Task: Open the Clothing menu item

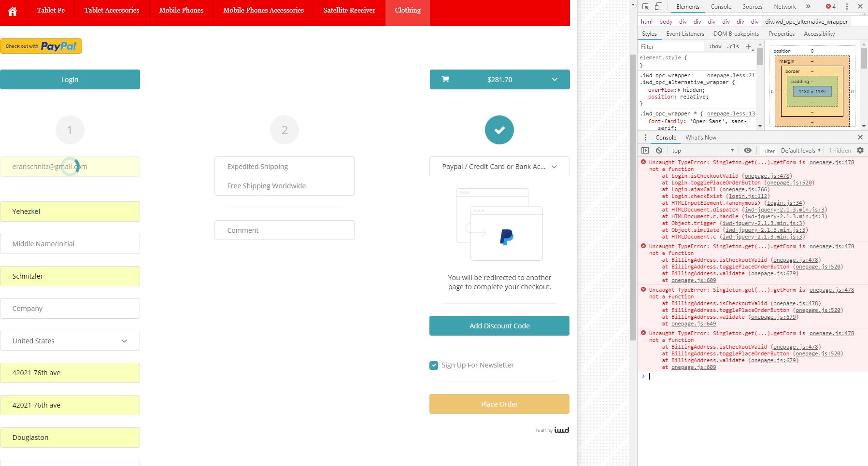Action: [407, 10]
